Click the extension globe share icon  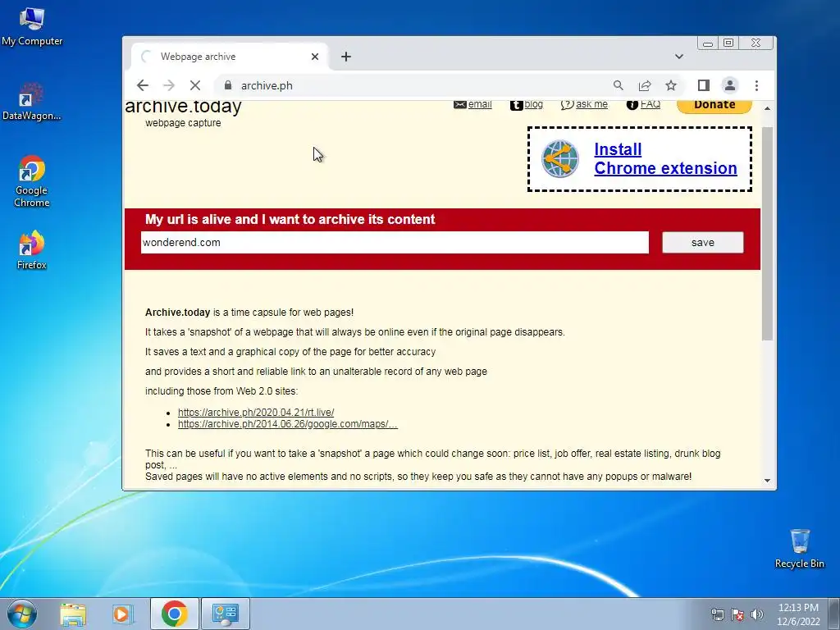(x=559, y=158)
